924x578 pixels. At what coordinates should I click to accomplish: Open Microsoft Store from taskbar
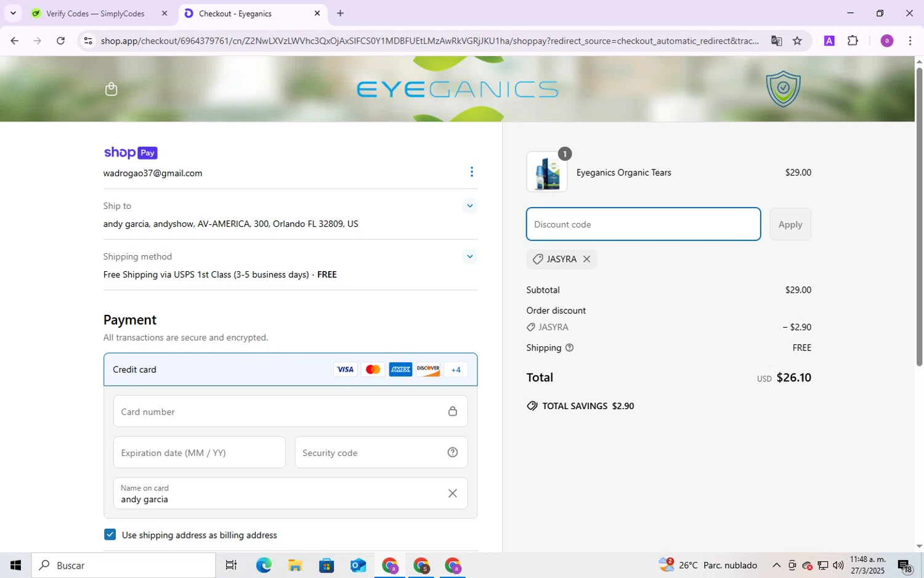click(x=326, y=565)
